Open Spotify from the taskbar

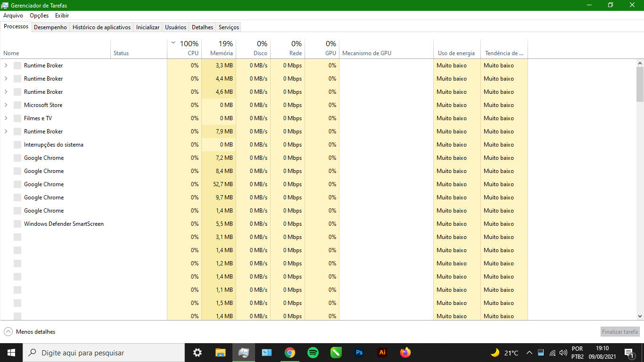313,353
